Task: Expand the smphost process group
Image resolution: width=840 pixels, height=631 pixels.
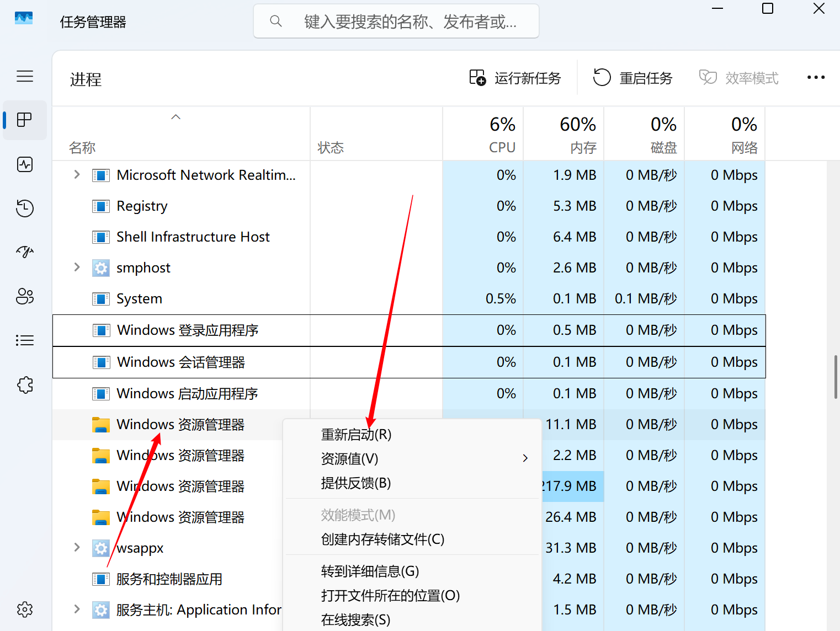Action: (x=77, y=268)
